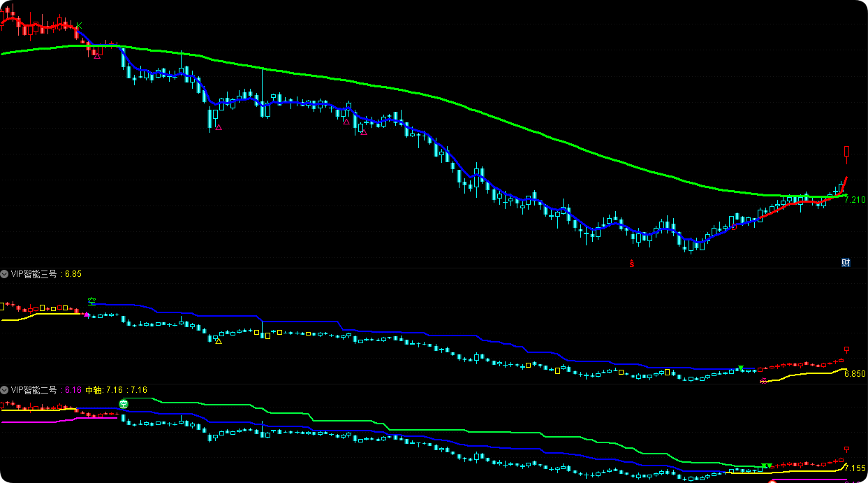Click the green K signal marker
868x483 pixels.
point(79,27)
